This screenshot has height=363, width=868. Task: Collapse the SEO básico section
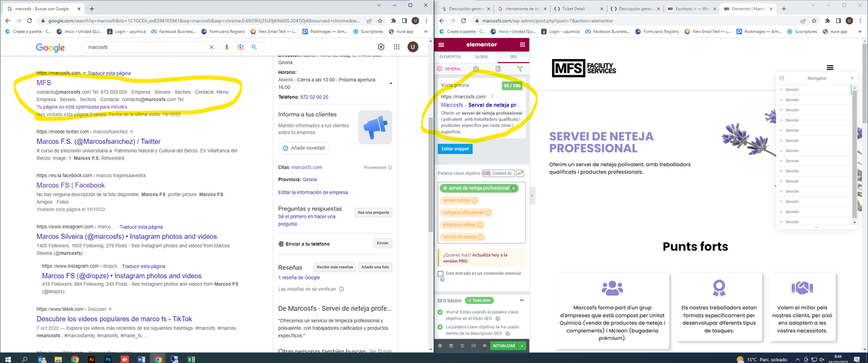521,300
